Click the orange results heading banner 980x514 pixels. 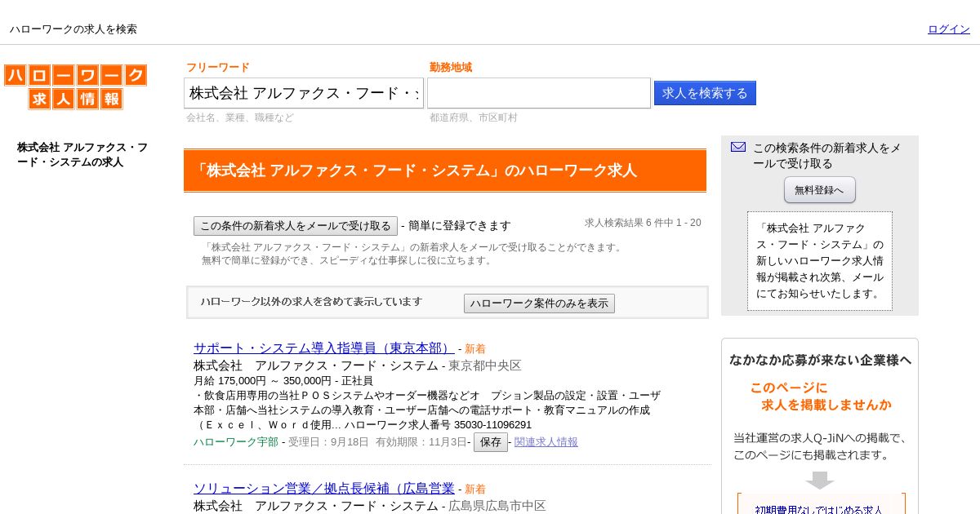(x=445, y=171)
